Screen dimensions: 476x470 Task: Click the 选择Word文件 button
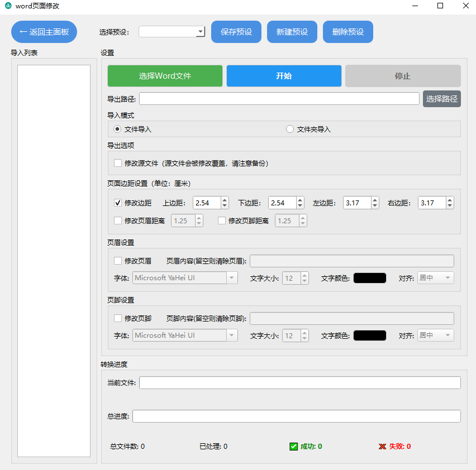tap(165, 75)
